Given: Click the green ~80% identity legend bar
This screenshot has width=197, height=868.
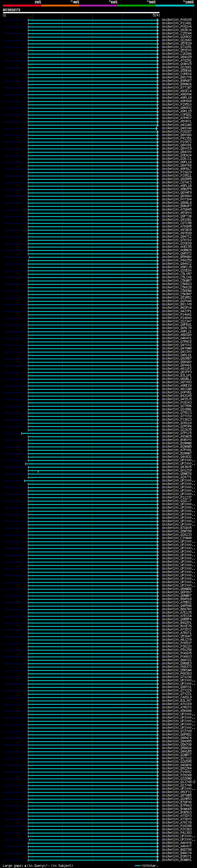Looking at the screenshot, I should [x=137, y=6].
